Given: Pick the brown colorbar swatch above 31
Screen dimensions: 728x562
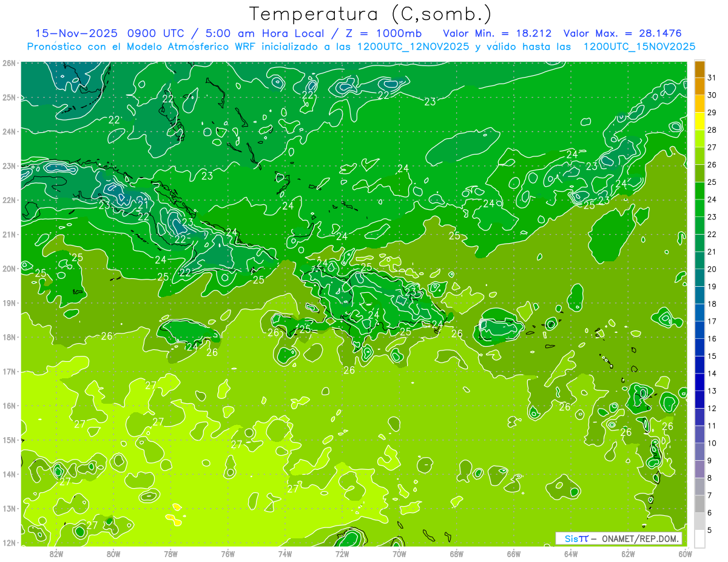Looking at the screenshot, I should click(700, 69).
